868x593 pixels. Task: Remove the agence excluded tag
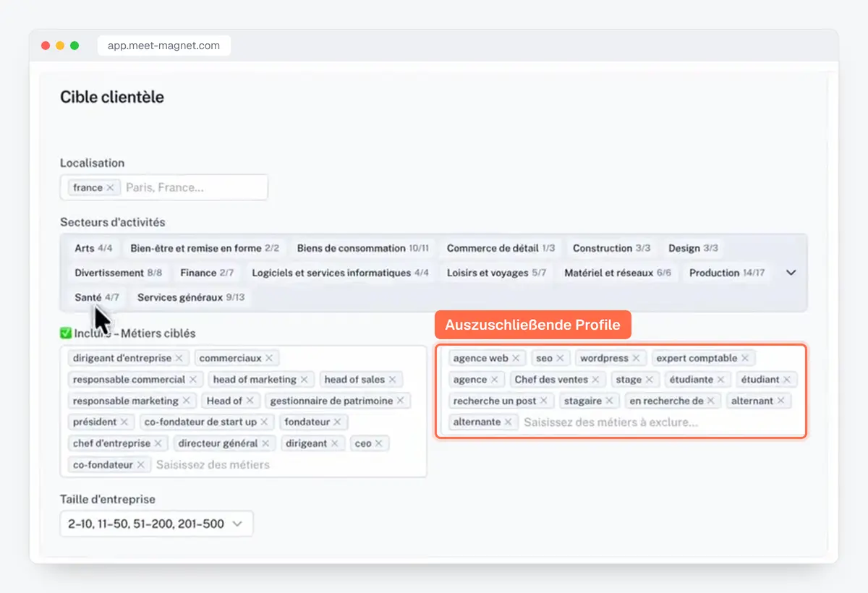pos(494,380)
